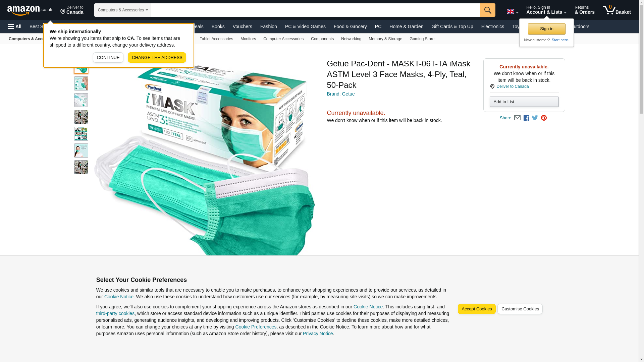
Task: Share product on Pinterest icon
Action: [x=544, y=118]
